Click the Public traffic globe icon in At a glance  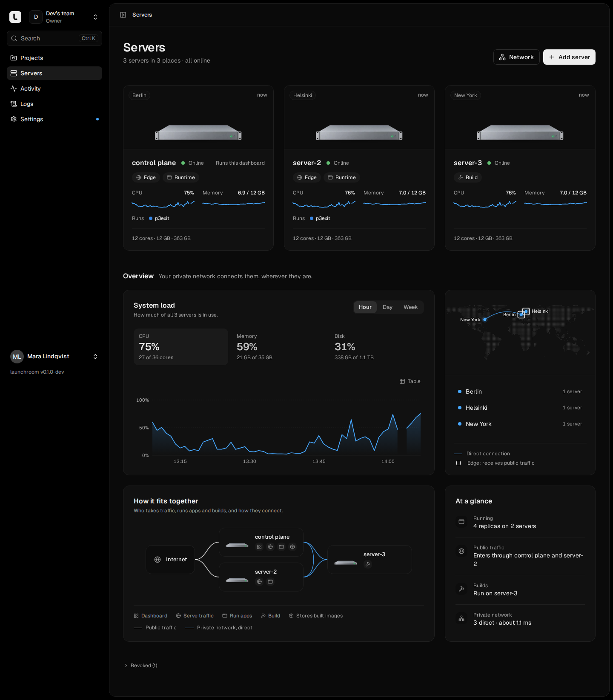(x=461, y=551)
